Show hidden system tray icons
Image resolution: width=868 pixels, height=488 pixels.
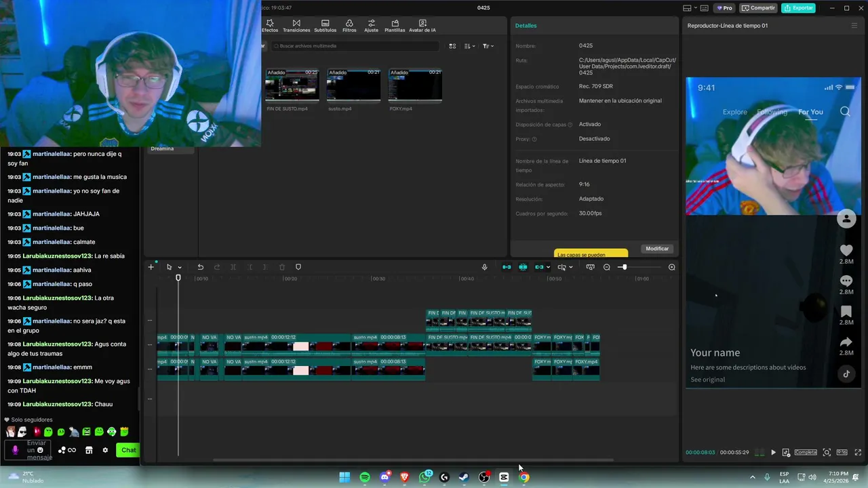click(752, 477)
